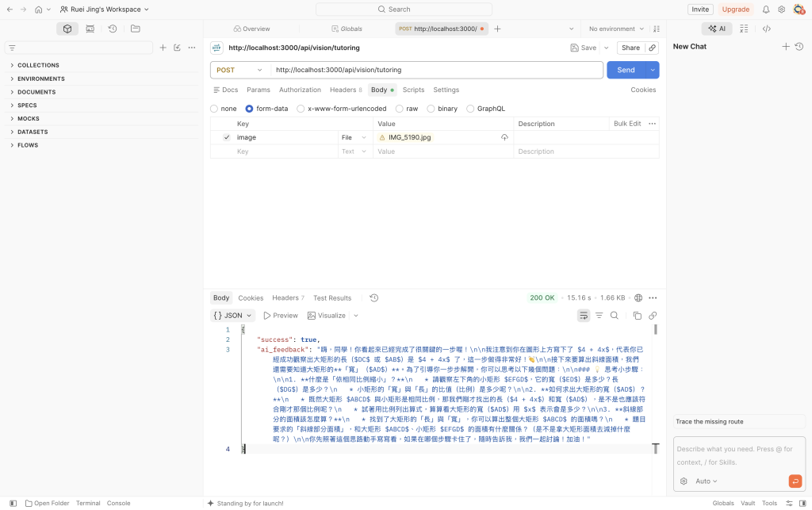812x510 pixels.
Task: Select the x-www-form-urlencoded body type
Action: [x=301, y=109]
